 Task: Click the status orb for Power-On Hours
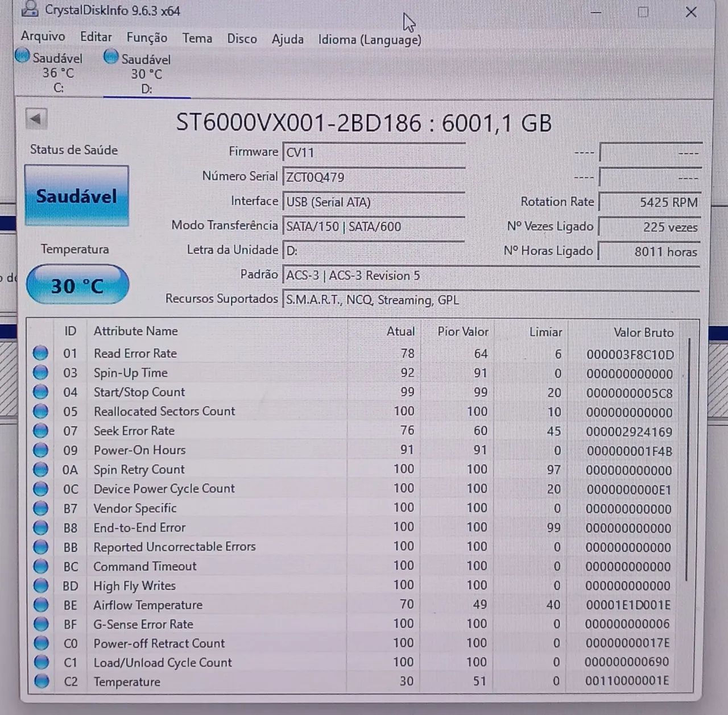[x=40, y=450]
